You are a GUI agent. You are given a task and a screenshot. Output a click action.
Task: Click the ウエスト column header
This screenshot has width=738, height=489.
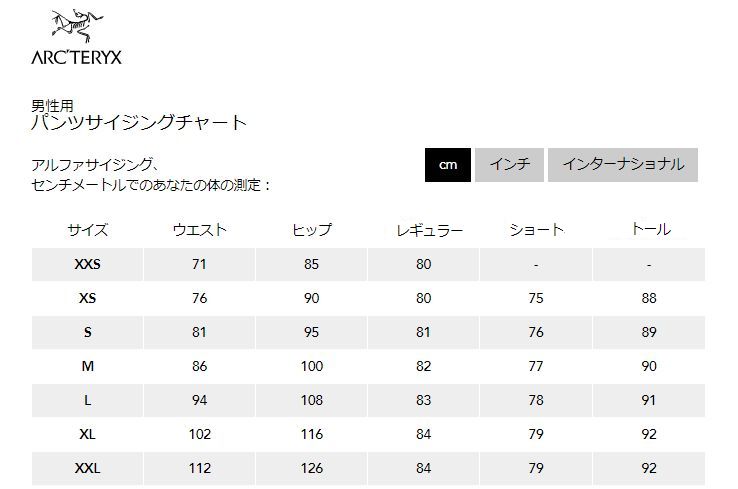click(x=199, y=230)
